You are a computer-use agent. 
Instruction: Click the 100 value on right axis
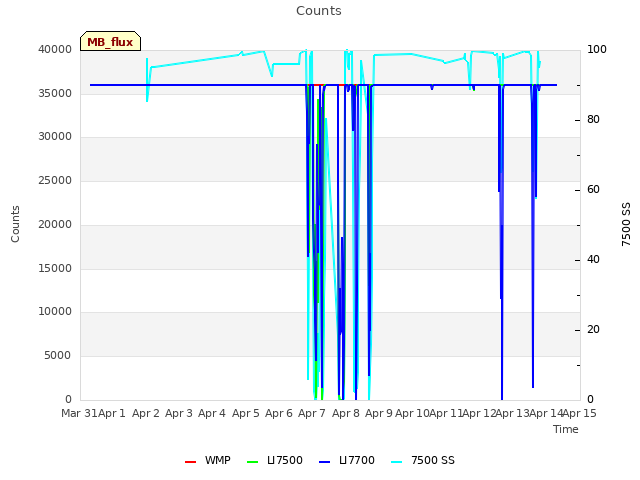pyautogui.click(x=597, y=50)
